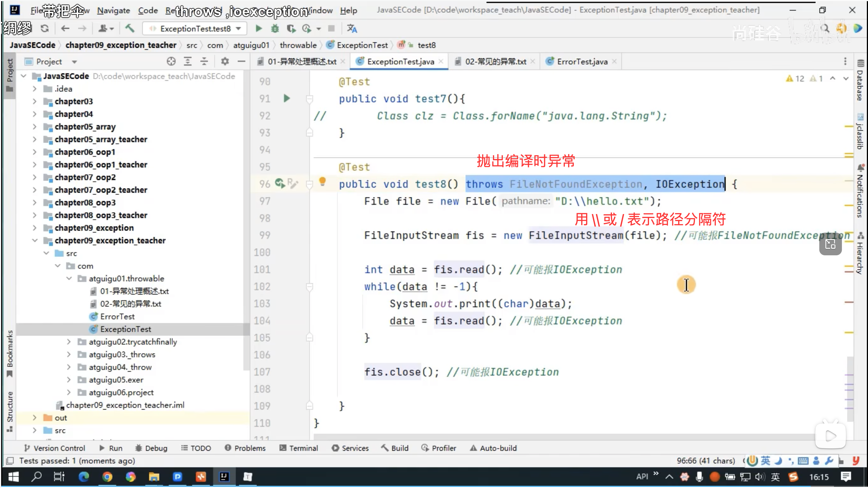Open Project panel settings gear icon
The image size is (868, 488).
(x=225, y=61)
